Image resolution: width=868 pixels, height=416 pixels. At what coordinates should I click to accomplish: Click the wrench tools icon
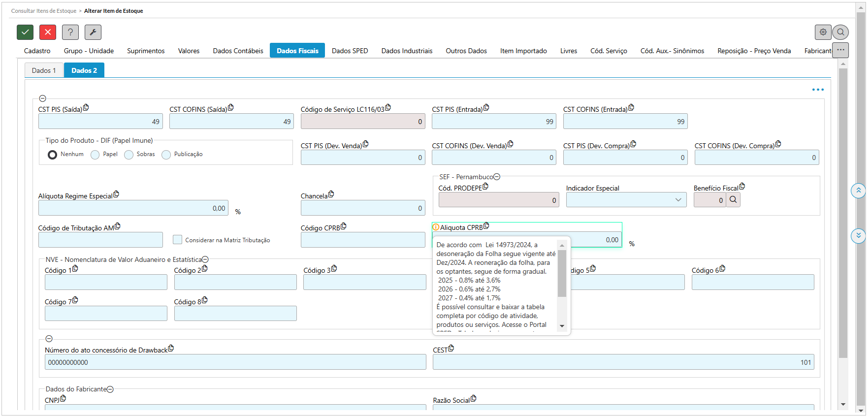[x=93, y=32]
